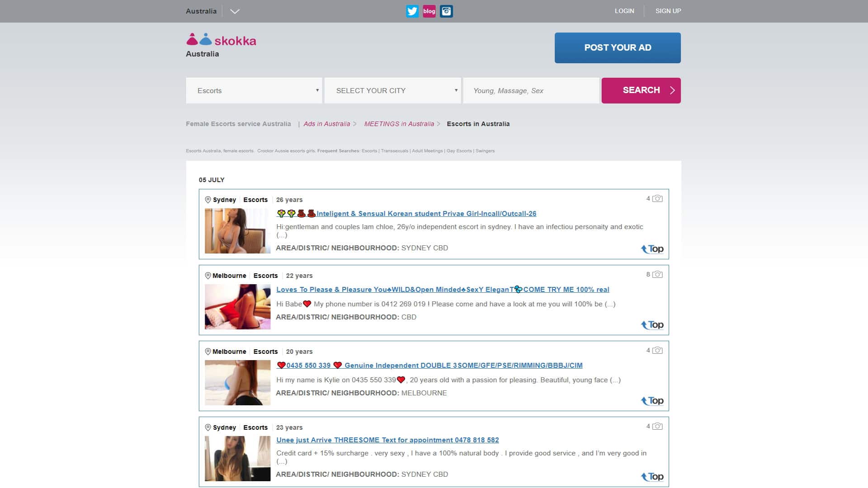Open the Twitter icon link
The width and height of the screenshot is (868, 488).
[x=412, y=11]
